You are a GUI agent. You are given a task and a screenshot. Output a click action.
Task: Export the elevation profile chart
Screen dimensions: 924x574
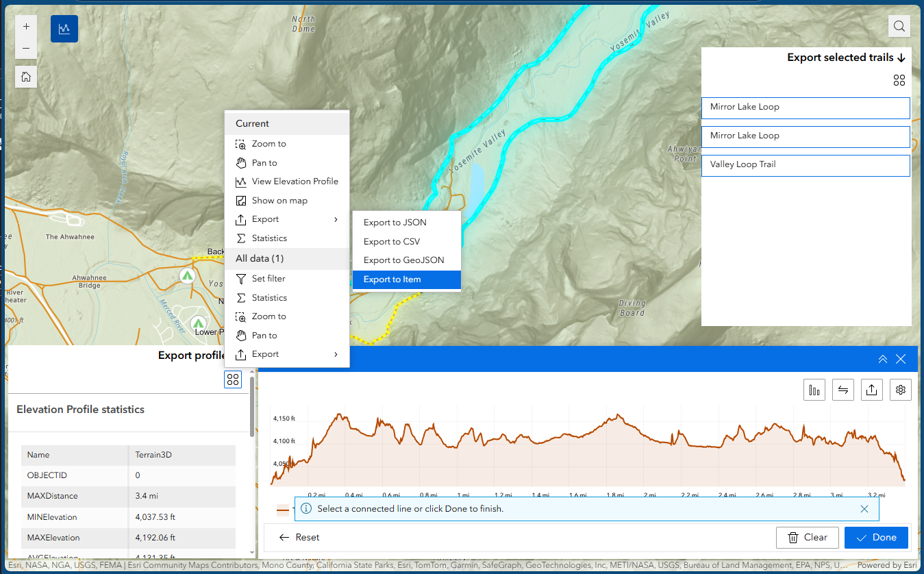pos(871,389)
